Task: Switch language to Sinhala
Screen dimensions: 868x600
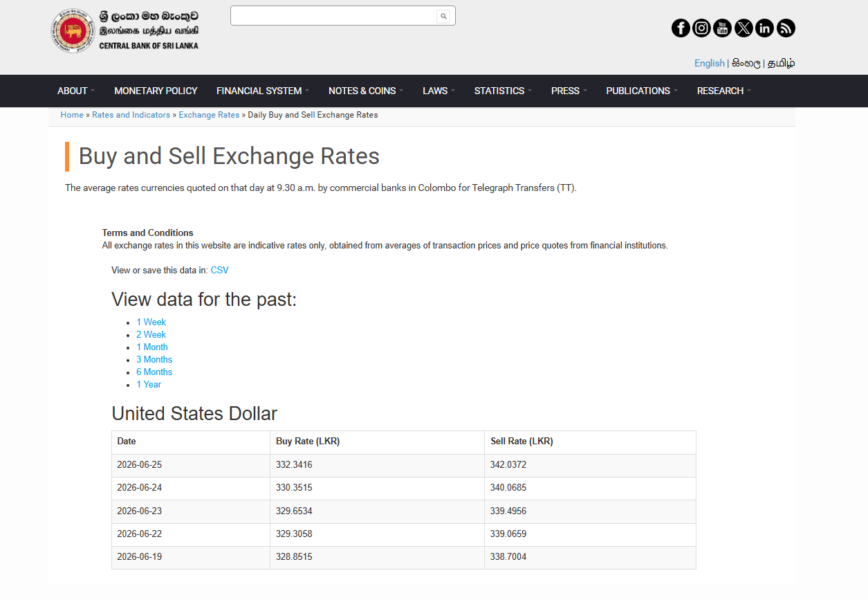Action: point(746,63)
